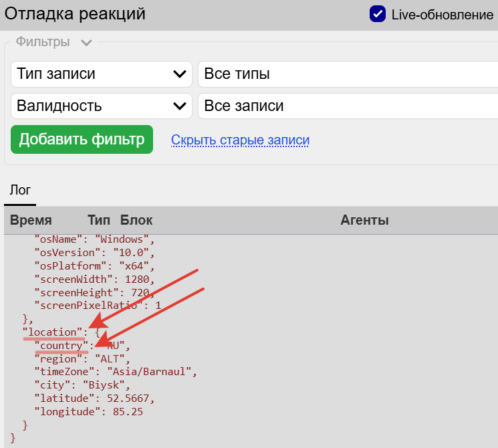The width and height of the screenshot is (498, 448).
Task: Click the "timeZone": "Asia/Barnaul" log line
Action: click(116, 372)
